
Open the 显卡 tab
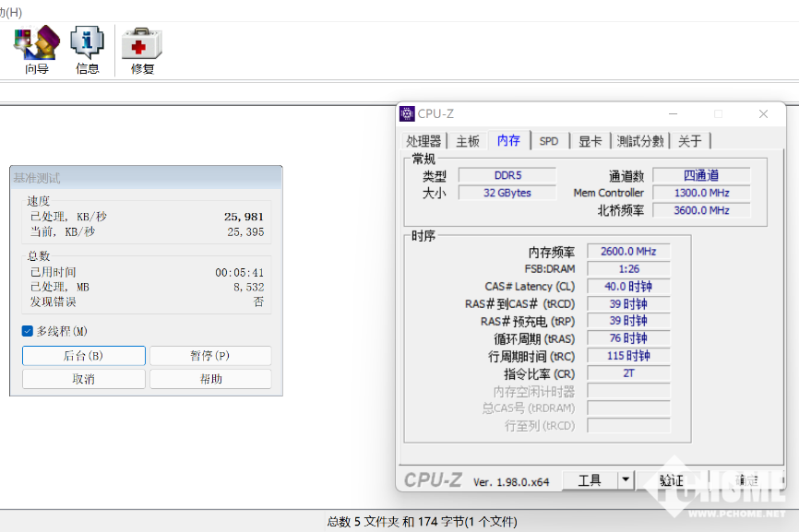point(590,141)
